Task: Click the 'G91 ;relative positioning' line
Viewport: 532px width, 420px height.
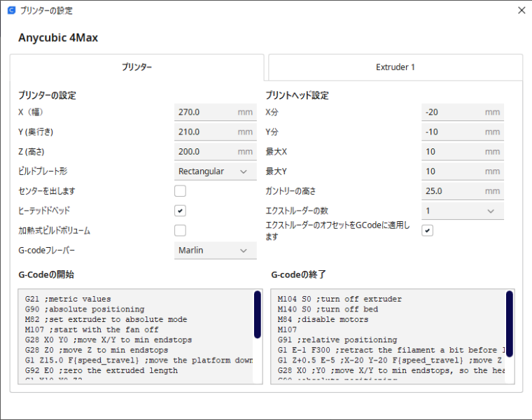Action: [337, 340]
